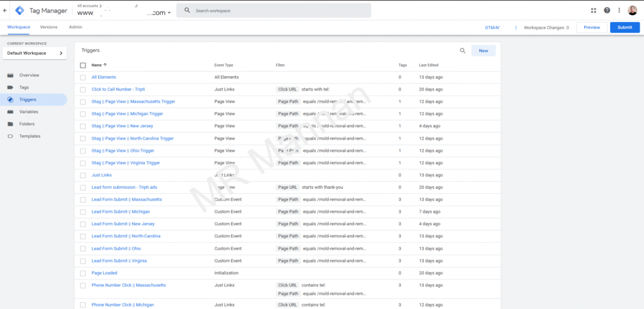
Task: Open Tags in the left sidebar
Action: pyautogui.click(x=24, y=87)
